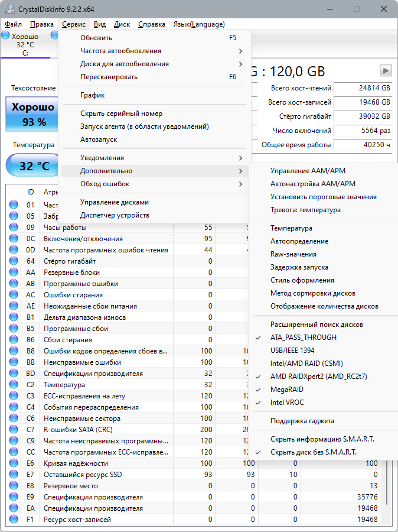
Task: Click the 32 °C temperature button
Action: click(x=34, y=166)
